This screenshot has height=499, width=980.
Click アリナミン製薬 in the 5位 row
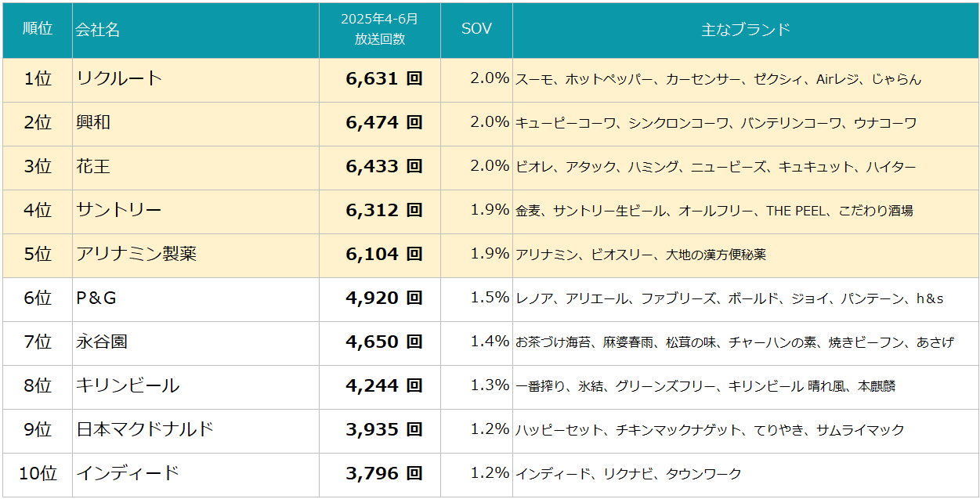(136, 254)
